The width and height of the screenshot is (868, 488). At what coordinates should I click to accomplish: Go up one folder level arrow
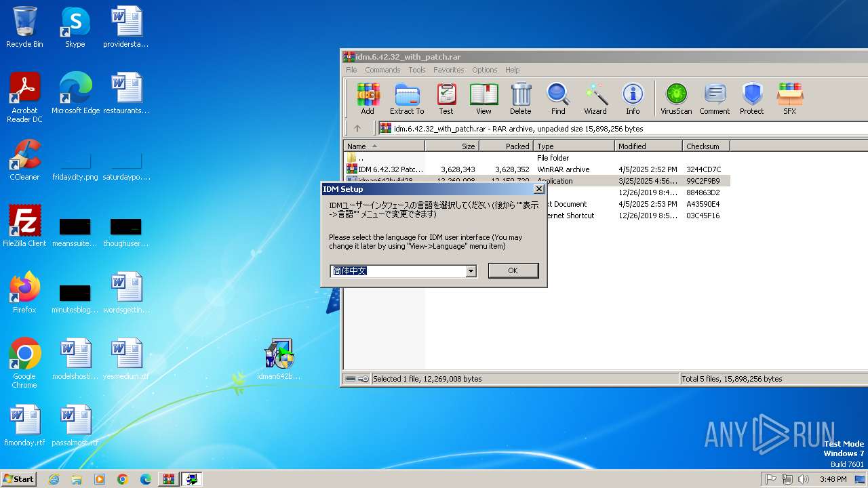pyautogui.click(x=357, y=128)
